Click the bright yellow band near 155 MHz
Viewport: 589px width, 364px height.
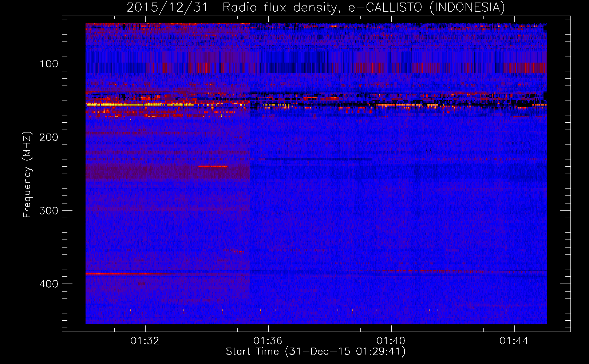(x=139, y=104)
